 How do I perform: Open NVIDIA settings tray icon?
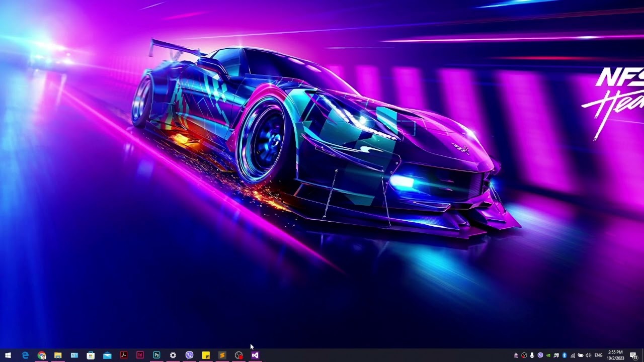point(548,355)
